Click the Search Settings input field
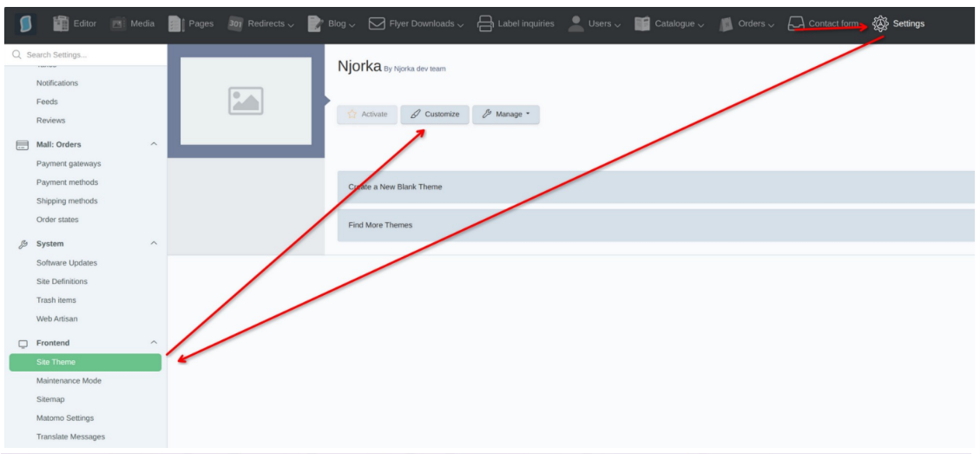Image resolution: width=980 pixels, height=454 pixels. pyautogui.click(x=86, y=55)
